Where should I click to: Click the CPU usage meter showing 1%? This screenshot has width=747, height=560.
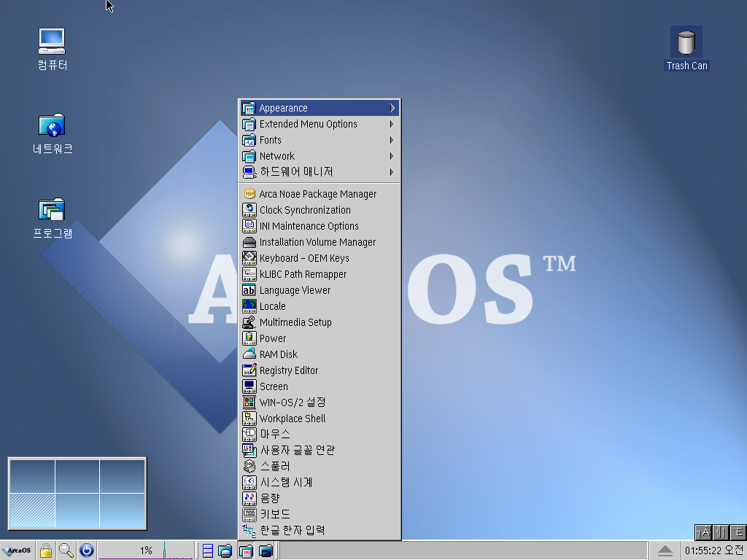click(x=146, y=551)
